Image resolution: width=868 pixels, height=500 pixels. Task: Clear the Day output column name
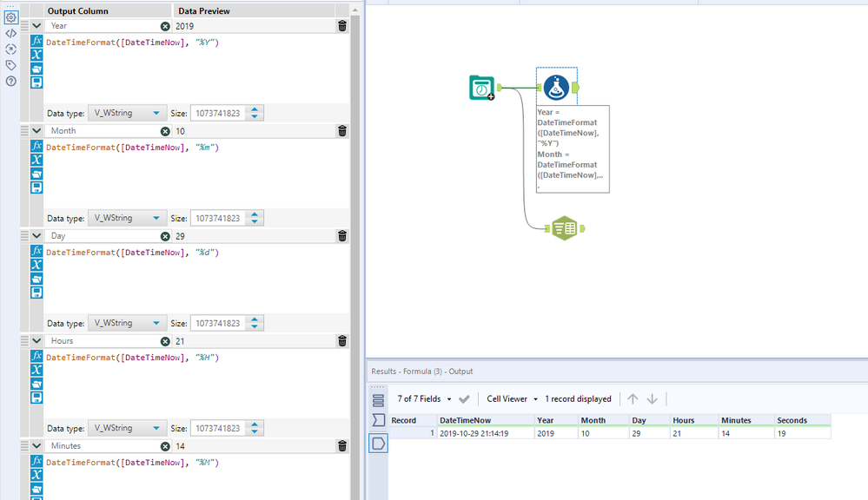point(165,236)
